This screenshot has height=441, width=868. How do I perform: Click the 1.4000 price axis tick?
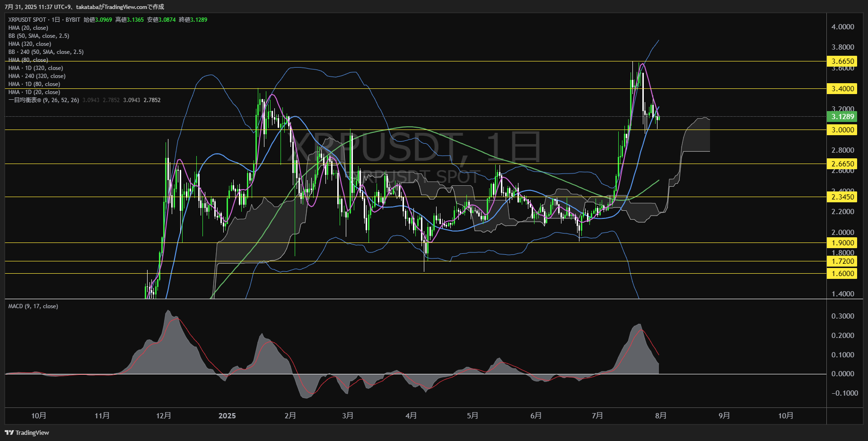point(843,294)
